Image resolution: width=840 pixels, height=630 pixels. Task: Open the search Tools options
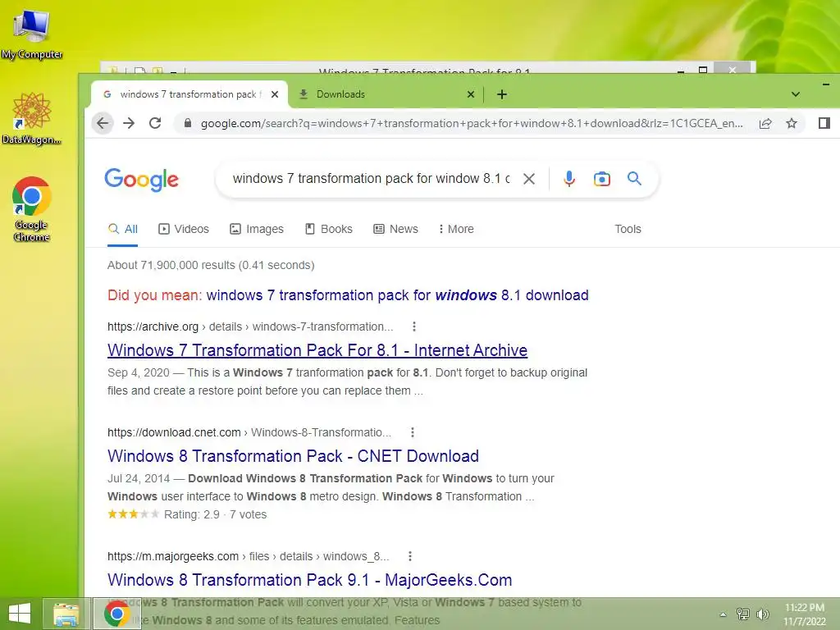pyautogui.click(x=628, y=230)
